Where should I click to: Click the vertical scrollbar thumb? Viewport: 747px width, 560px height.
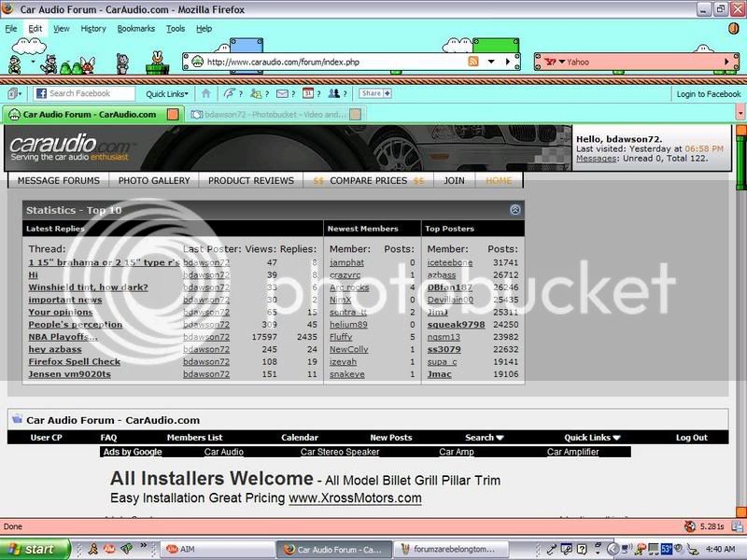tap(740, 161)
